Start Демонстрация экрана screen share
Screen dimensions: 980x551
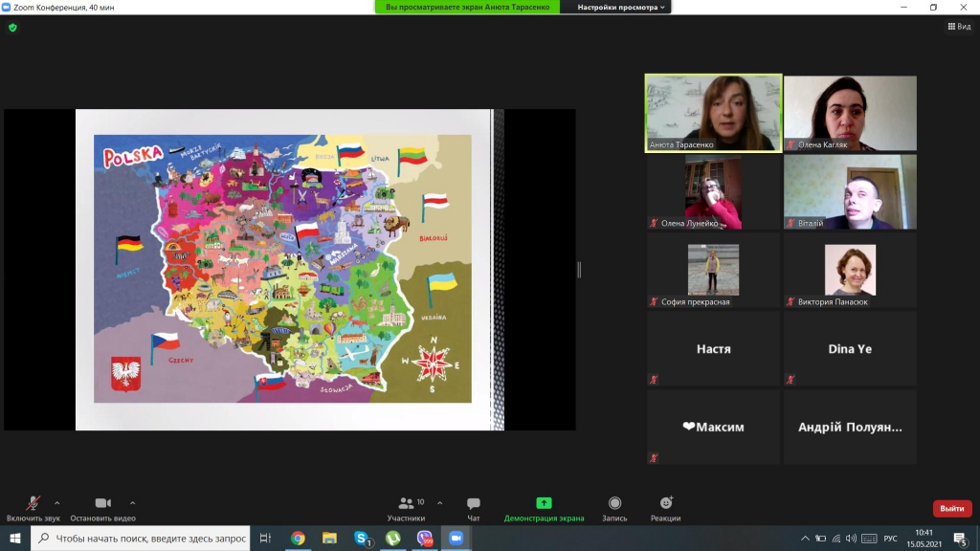click(x=544, y=509)
